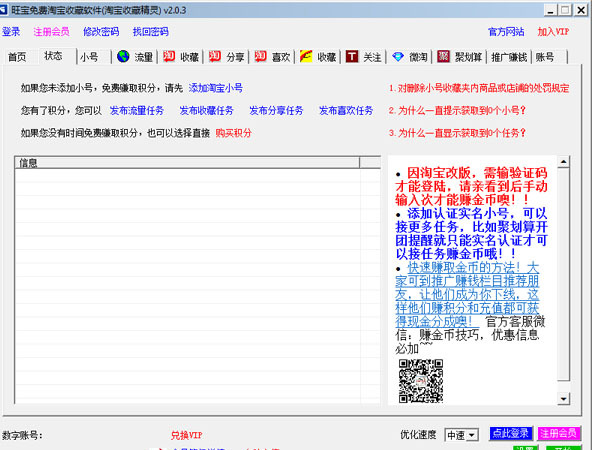Click the globe icon on 流量 tab
The height and width of the screenshot is (450, 592).
[123, 56]
